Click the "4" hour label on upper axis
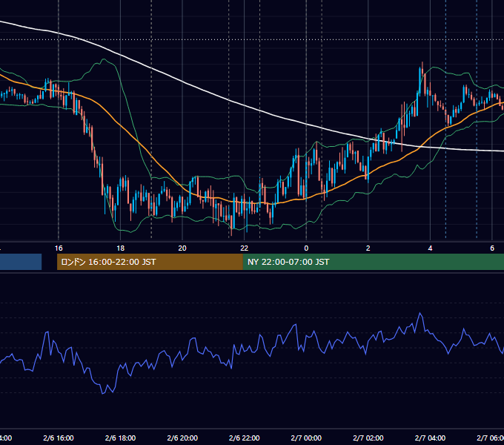 click(x=430, y=248)
